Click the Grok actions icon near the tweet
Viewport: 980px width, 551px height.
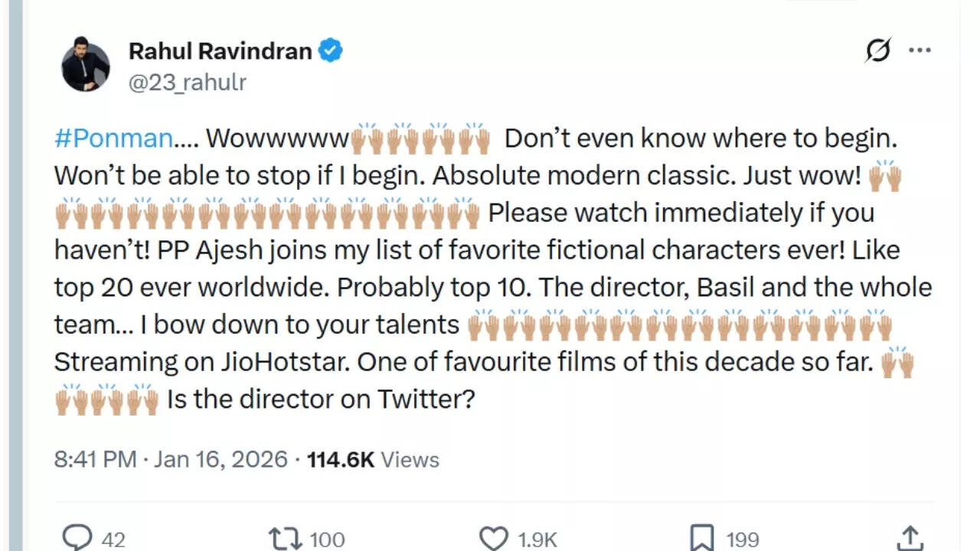pos(879,49)
